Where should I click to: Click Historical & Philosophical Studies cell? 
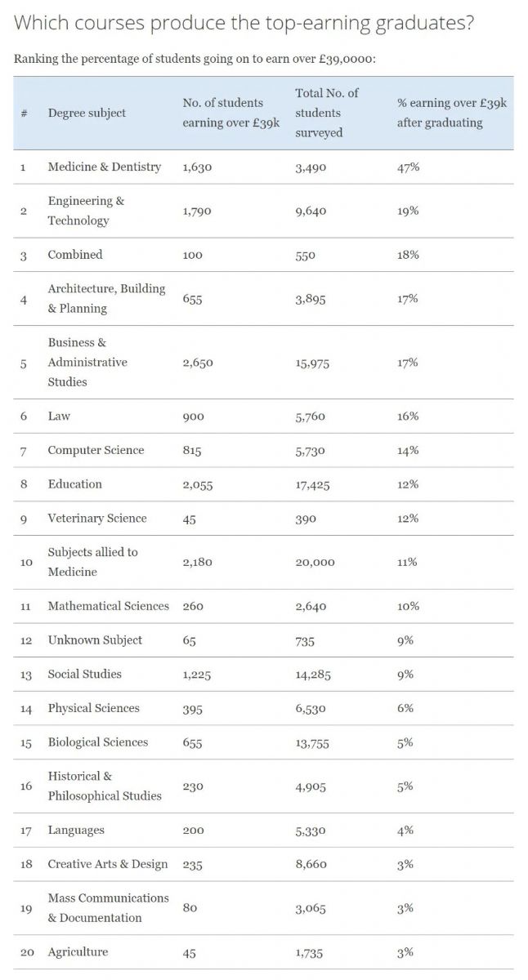pos(105,786)
